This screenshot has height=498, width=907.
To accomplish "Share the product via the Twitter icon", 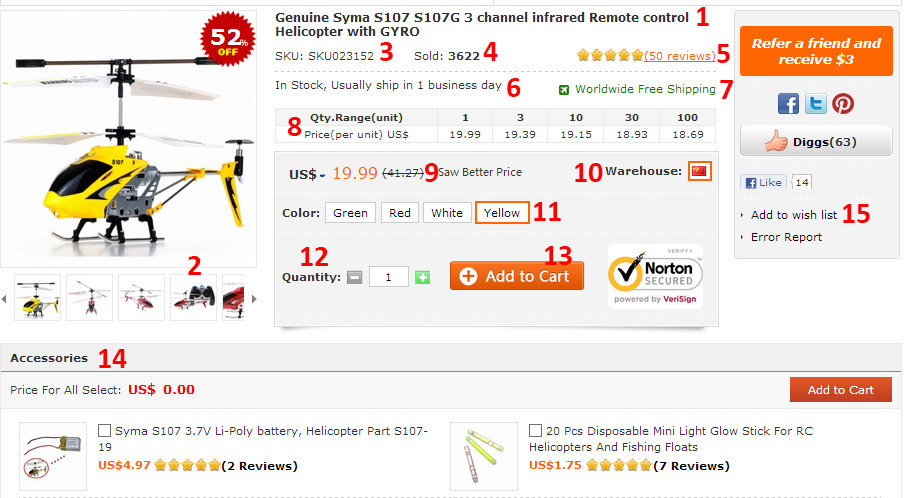I will (816, 104).
